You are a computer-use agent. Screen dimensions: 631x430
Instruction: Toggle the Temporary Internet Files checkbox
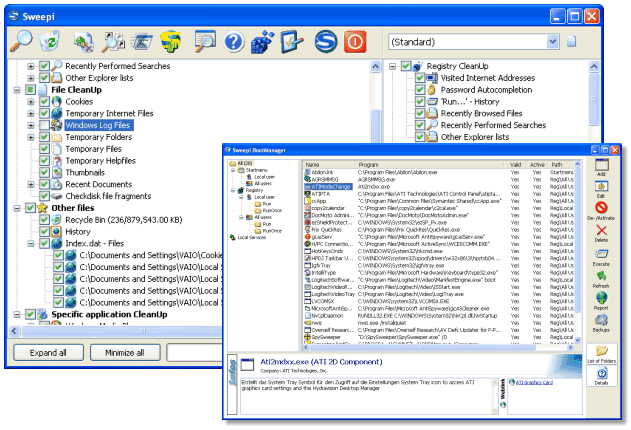pos(44,113)
